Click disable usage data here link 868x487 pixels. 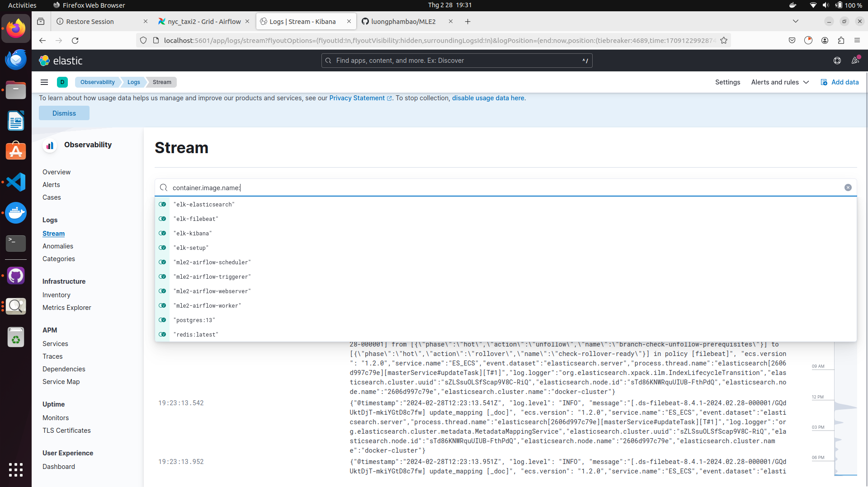pos(489,98)
